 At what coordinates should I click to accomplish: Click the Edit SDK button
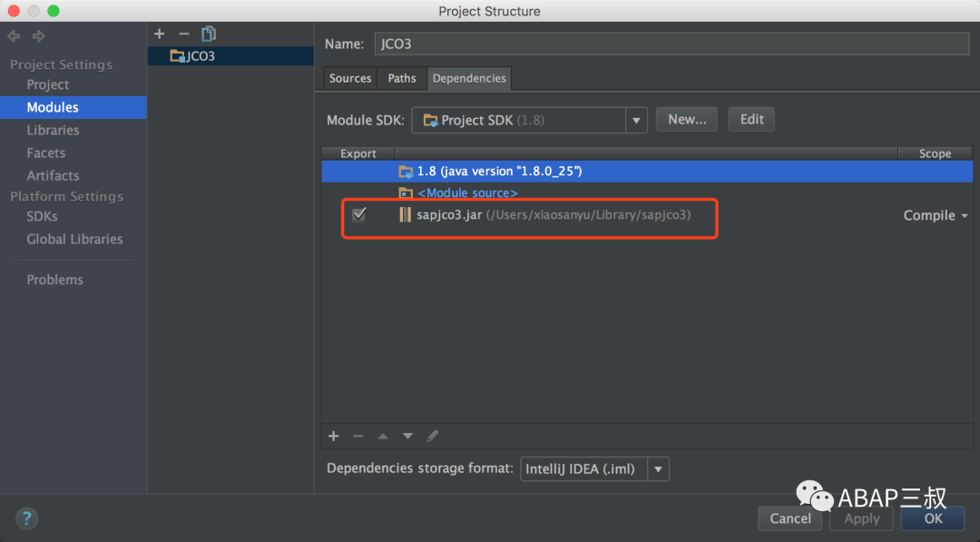(x=752, y=120)
